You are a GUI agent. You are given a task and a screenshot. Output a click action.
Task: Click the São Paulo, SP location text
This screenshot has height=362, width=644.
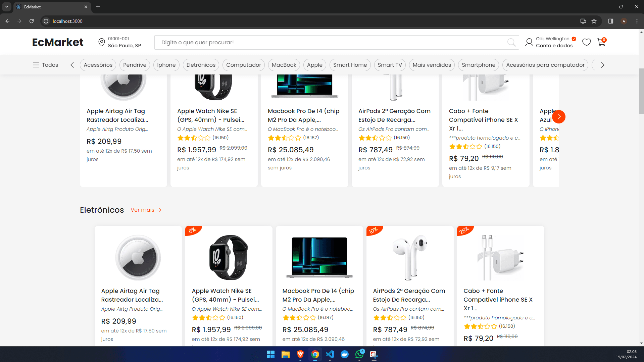point(124,46)
